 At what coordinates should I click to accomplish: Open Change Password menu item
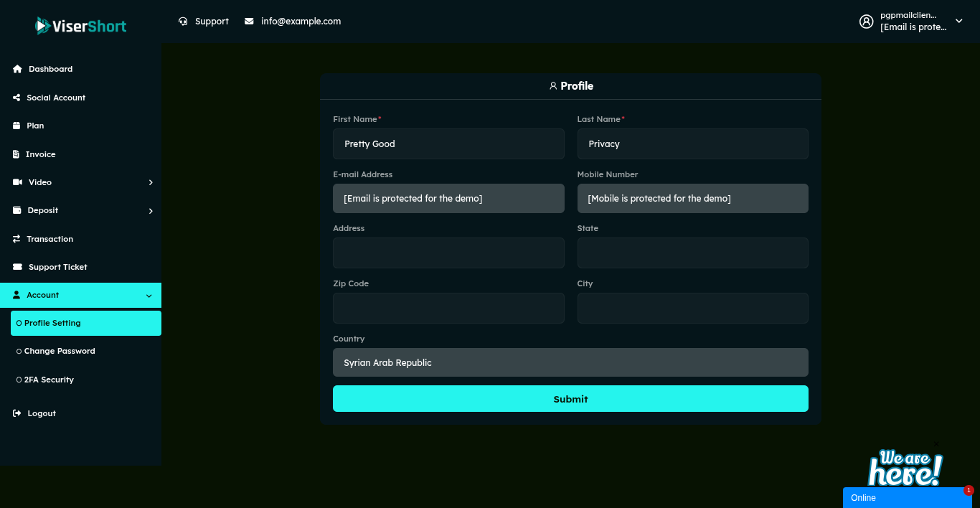pyautogui.click(x=60, y=351)
